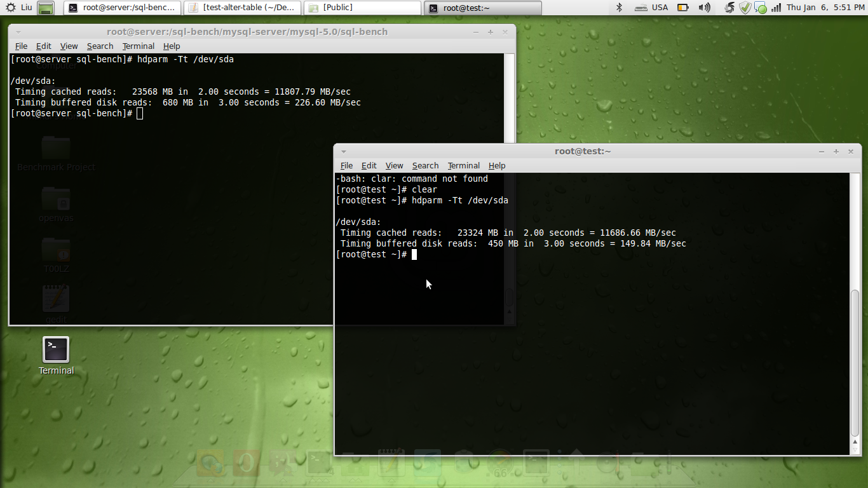Open window menu arrow of root@server window
This screenshot has height=488, width=868.
[x=18, y=32]
